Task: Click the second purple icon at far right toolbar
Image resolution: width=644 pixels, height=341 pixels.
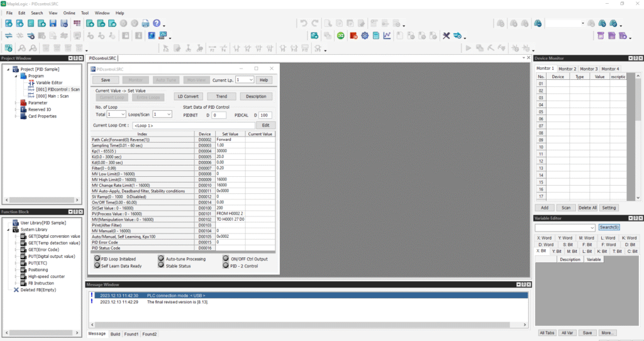Action: pyautogui.click(x=611, y=36)
